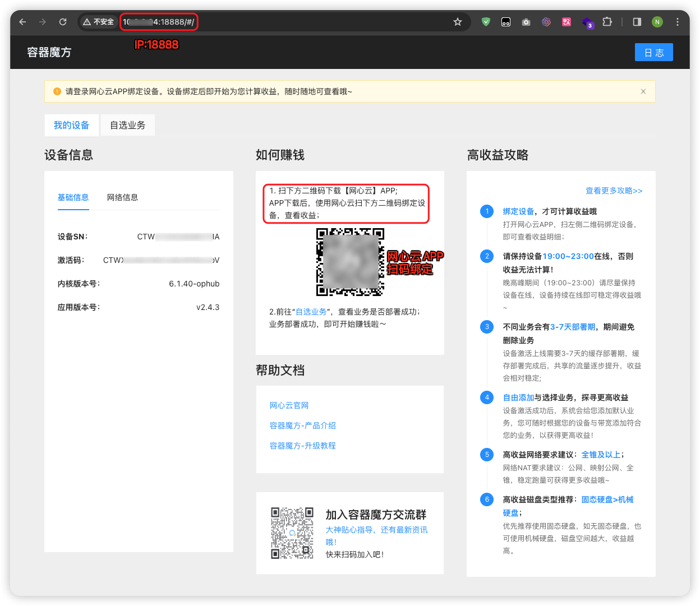The height and width of the screenshot is (606, 700).
Task: Click the green N profile avatar
Action: (x=657, y=22)
